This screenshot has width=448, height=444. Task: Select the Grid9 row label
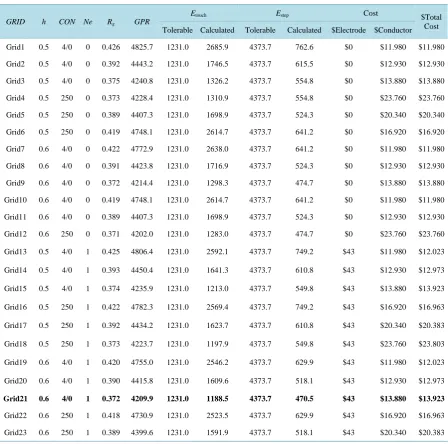[x=15, y=183]
